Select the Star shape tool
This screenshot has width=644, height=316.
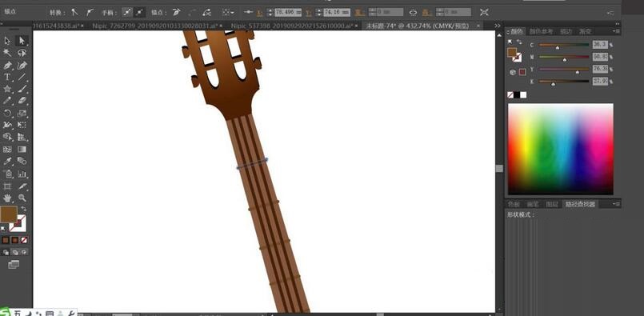point(7,89)
